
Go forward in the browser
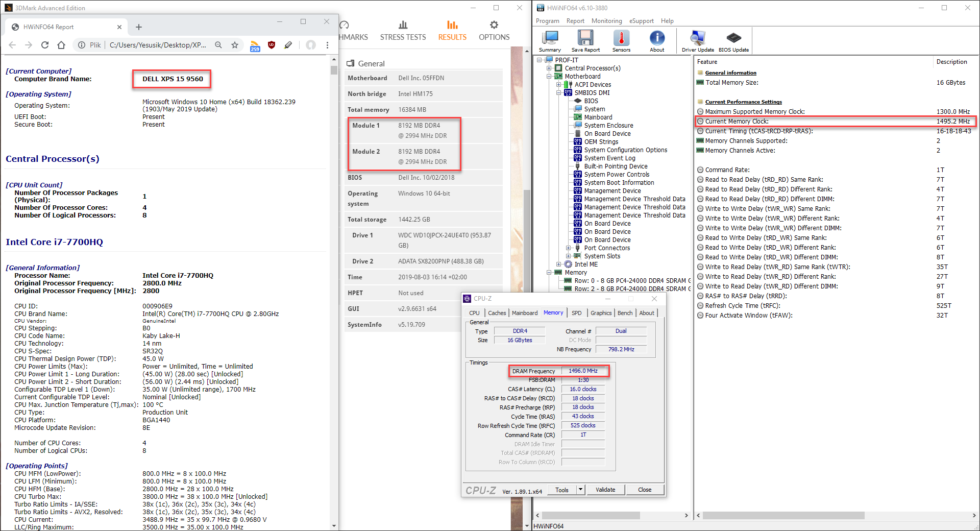point(29,45)
